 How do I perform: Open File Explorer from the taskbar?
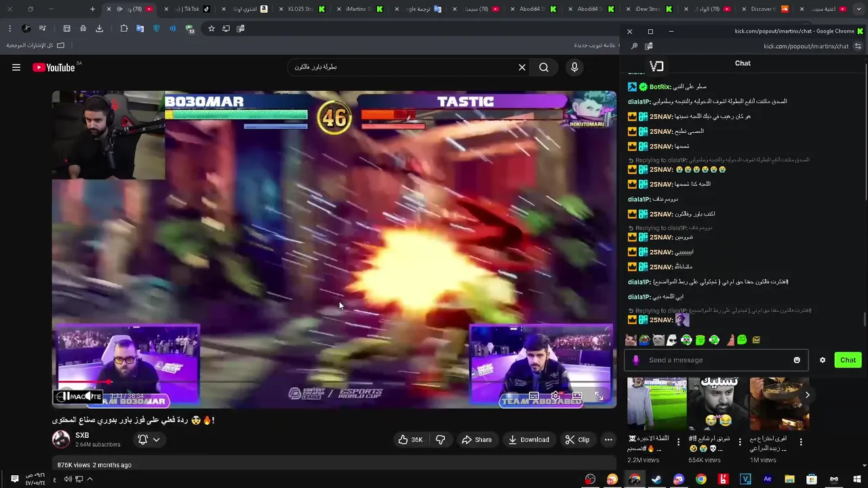789,479
